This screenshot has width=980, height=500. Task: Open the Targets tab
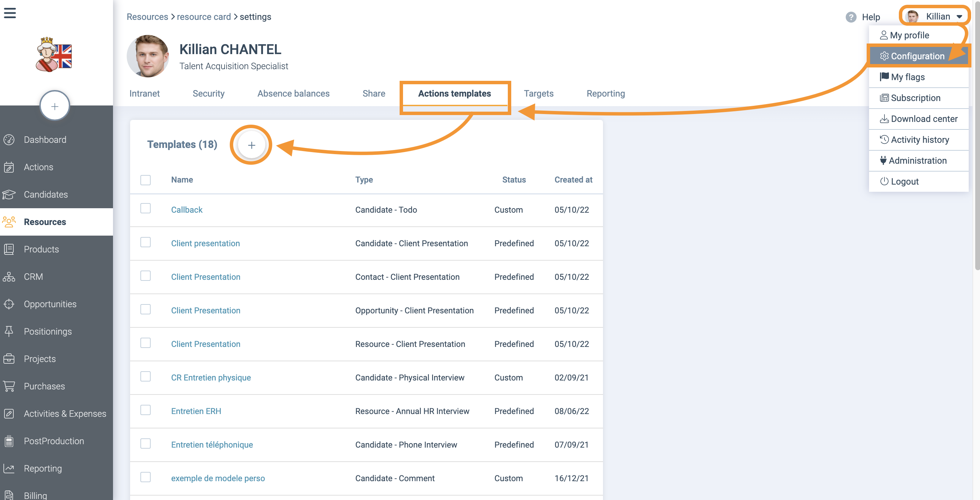tap(538, 93)
